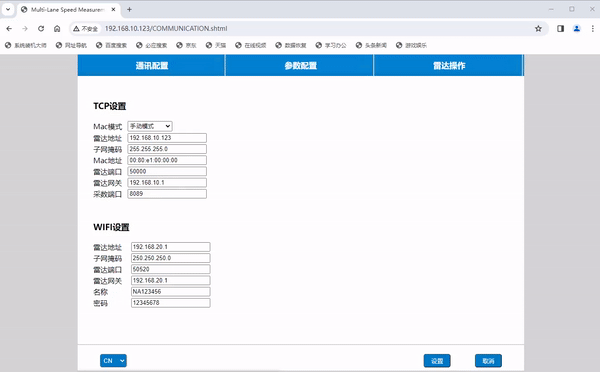
Task: Switch to the 通讯配置 tab
Action: [152, 65]
